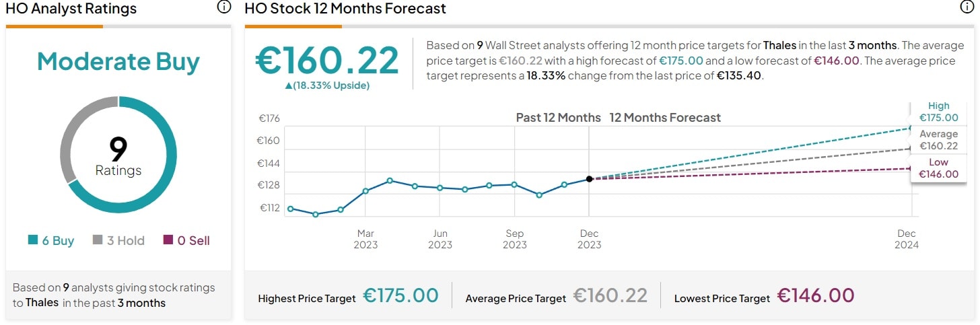Viewport: 980px width, 325px height.
Task: Click the large €160.22 price target figure
Action: click(x=327, y=61)
